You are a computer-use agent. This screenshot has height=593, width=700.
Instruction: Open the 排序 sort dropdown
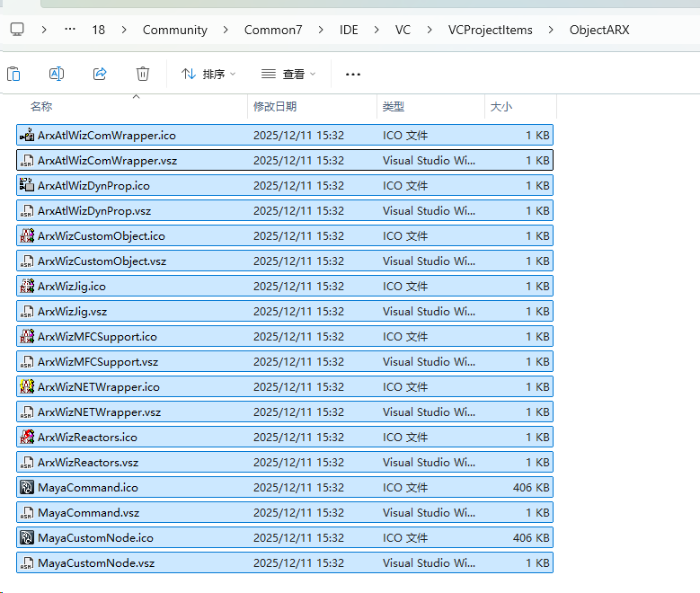[208, 74]
